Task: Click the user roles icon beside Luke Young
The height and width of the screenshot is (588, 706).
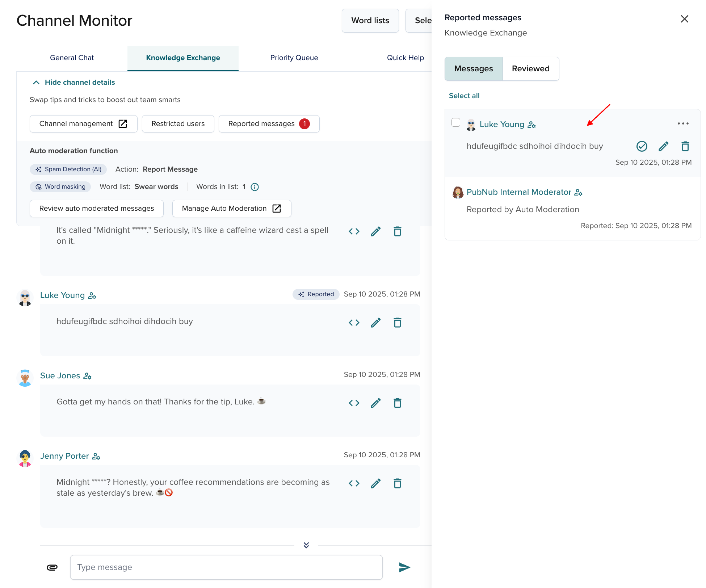Action: [531, 125]
